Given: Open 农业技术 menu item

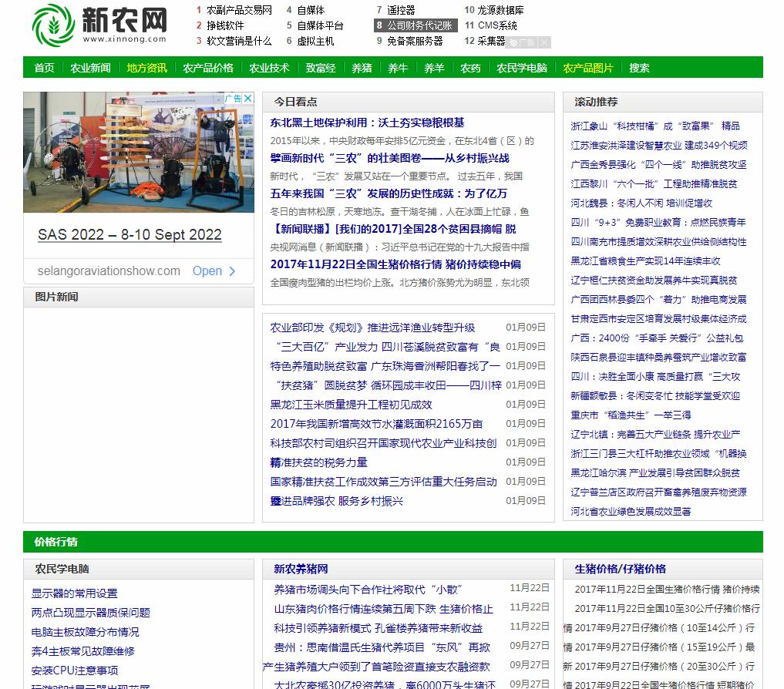Looking at the screenshot, I should click(x=270, y=68).
